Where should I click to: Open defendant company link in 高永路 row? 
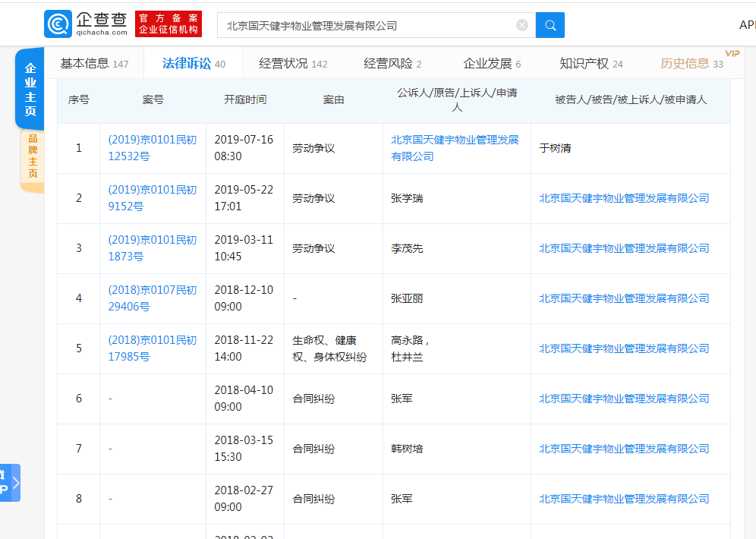click(624, 348)
